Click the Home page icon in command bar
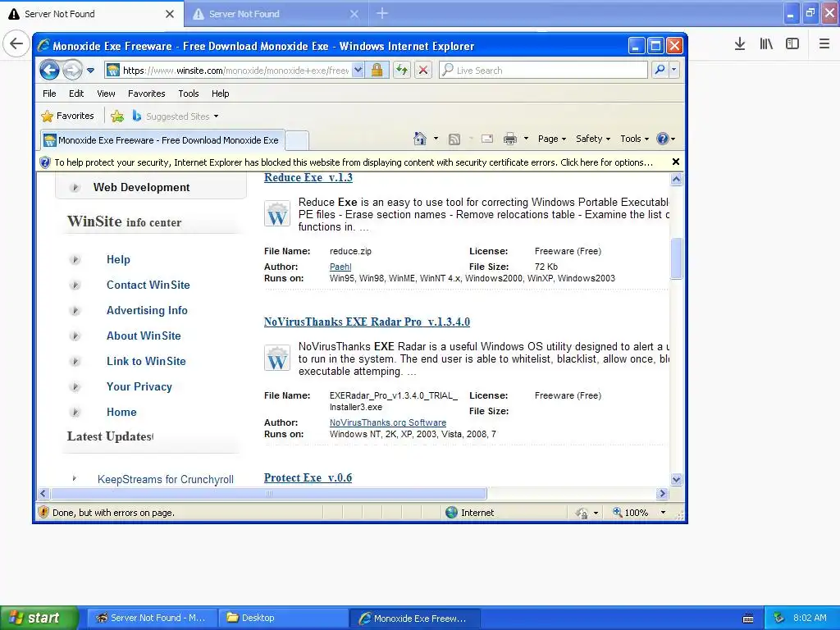The height and width of the screenshot is (630, 840). coord(420,139)
